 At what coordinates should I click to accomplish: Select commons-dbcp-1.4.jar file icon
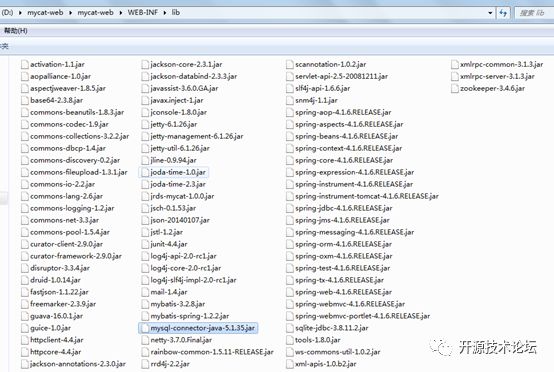click(x=25, y=148)
